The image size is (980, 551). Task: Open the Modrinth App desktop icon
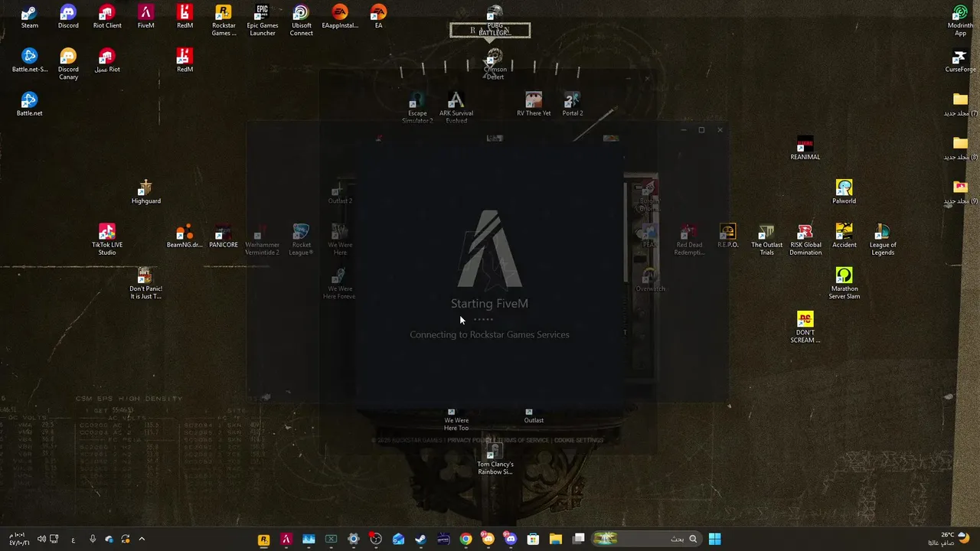click(960, 21)
